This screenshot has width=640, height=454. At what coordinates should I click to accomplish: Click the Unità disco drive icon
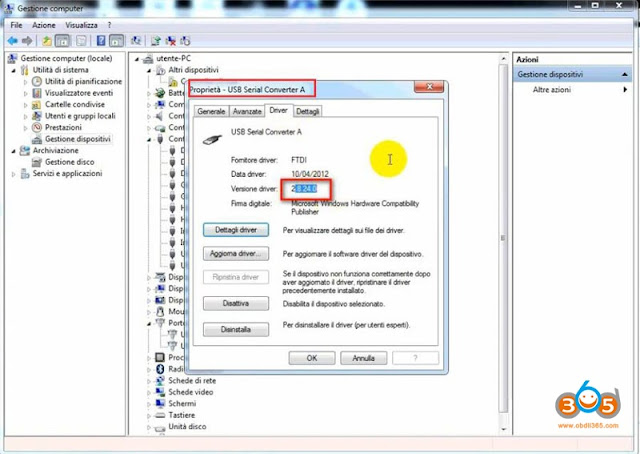click(x=160, y=427)
